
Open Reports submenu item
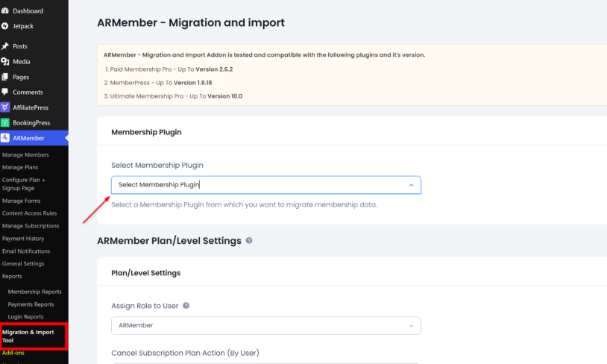(x=12, y=277)
